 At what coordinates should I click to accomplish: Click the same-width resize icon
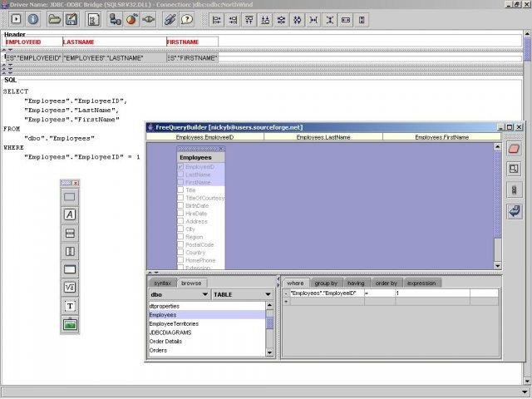pyautogui.click(x=346, y=20)
